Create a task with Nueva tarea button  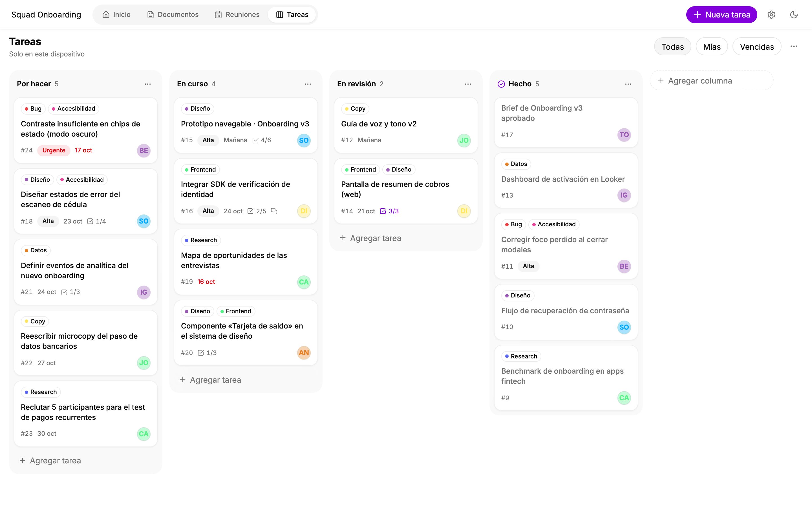(721, 14)
